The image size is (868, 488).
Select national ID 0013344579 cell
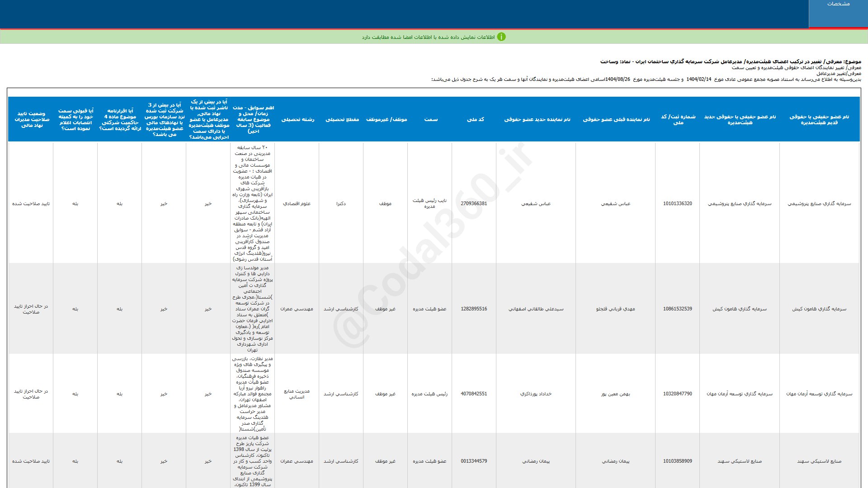474,461
